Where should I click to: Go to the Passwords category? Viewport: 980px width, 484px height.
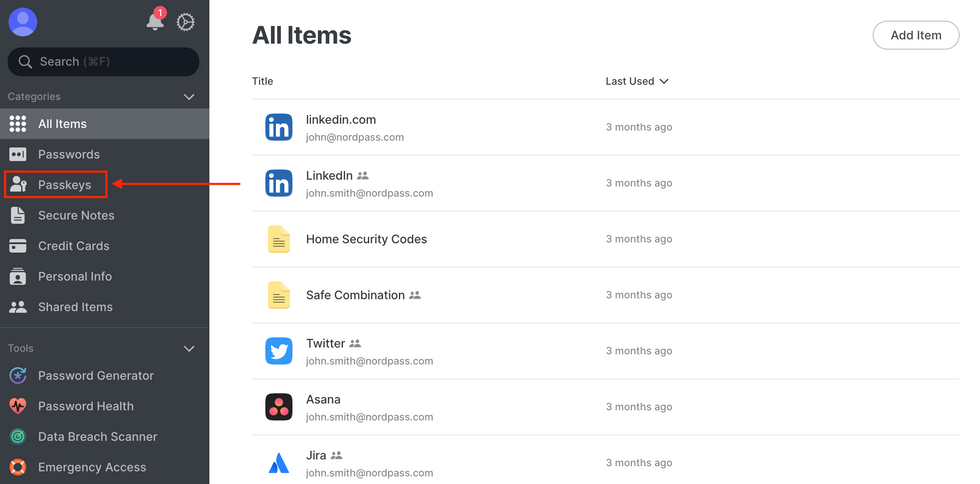tap(68, 154)
